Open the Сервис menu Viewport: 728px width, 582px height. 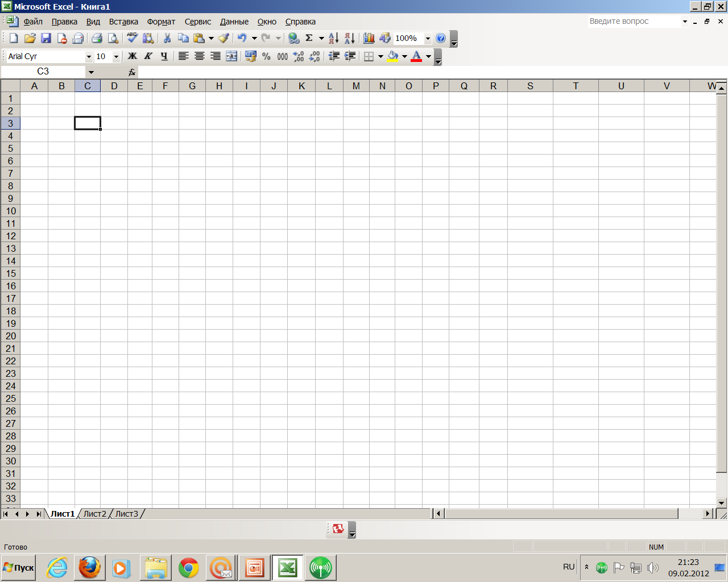[x=198, y=22]
